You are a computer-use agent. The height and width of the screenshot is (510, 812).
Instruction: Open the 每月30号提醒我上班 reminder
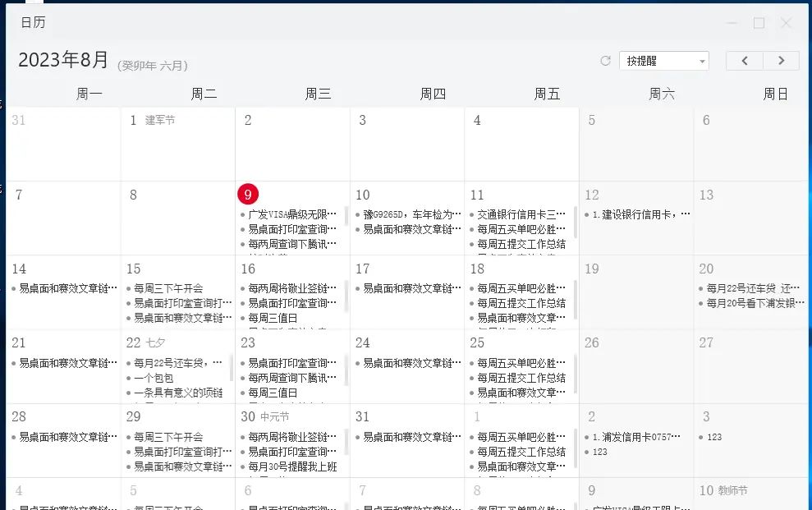tap(291, 467)
